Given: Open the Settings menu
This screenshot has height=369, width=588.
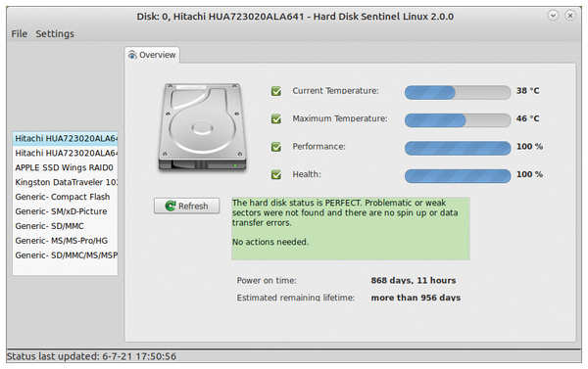Looking at the screenshot, I should [x=55, y=33].
